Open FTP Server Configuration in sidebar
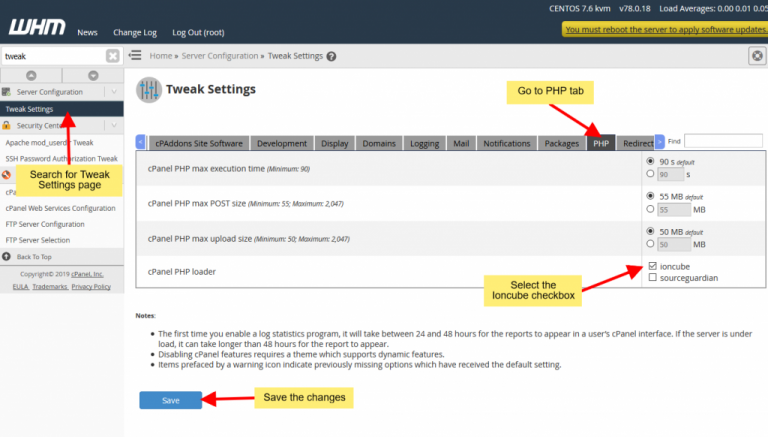Screen dimensions: 768x437 [45, 224]
